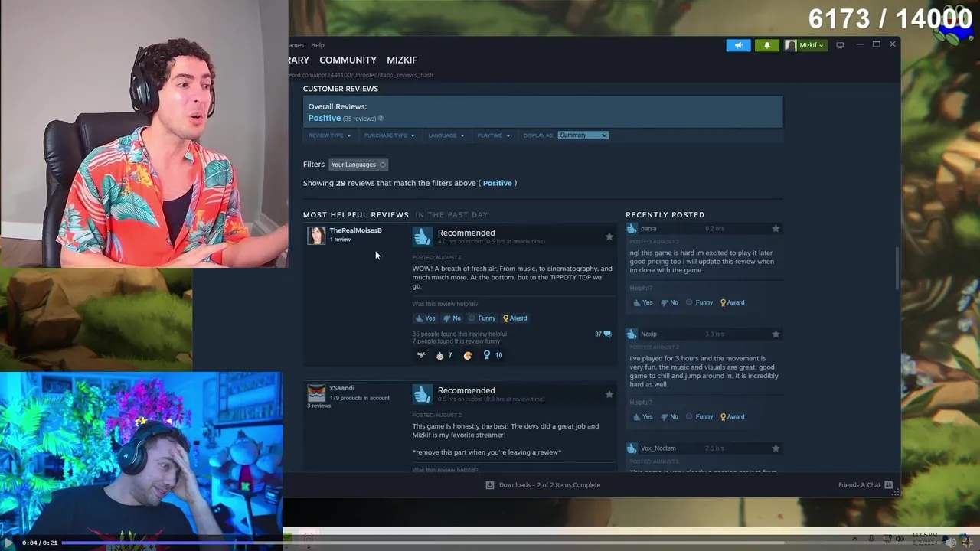The width and height of the screenshot is (980, 551).
Task: Click the Mizkif account avatar in the header
Action: (x=791, y=45)
